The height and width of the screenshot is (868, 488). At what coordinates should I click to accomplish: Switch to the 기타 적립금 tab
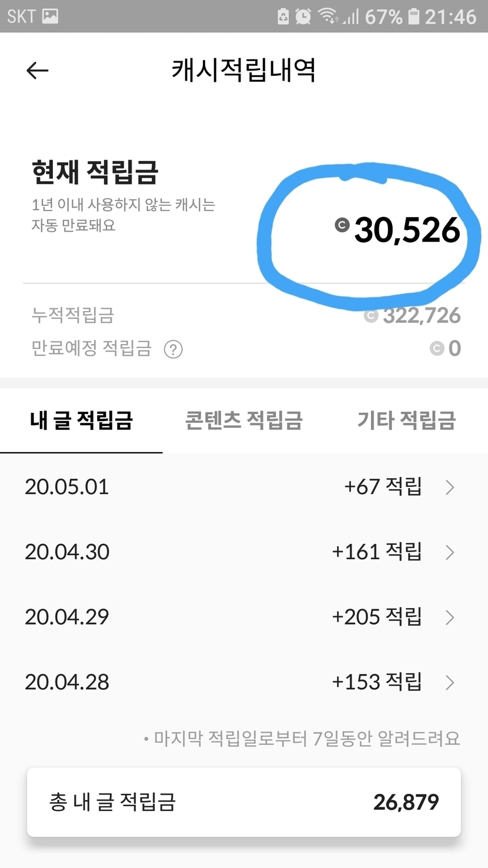(406, 420)
